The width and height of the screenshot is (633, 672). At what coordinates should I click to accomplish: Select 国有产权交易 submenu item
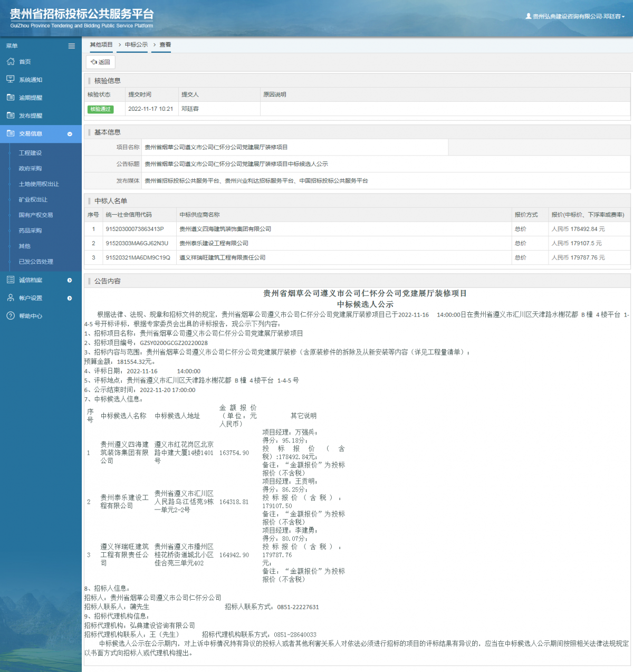[x=36, y=215]
